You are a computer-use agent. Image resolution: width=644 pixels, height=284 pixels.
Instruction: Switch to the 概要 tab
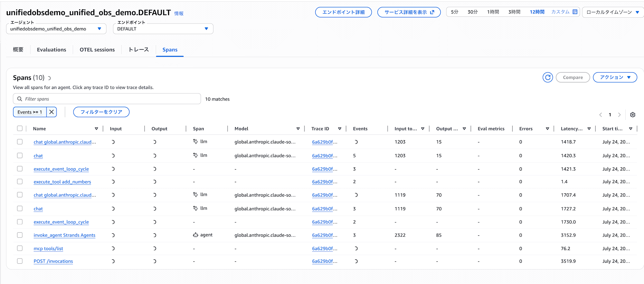pyautogui.click(x=18, y=50)
